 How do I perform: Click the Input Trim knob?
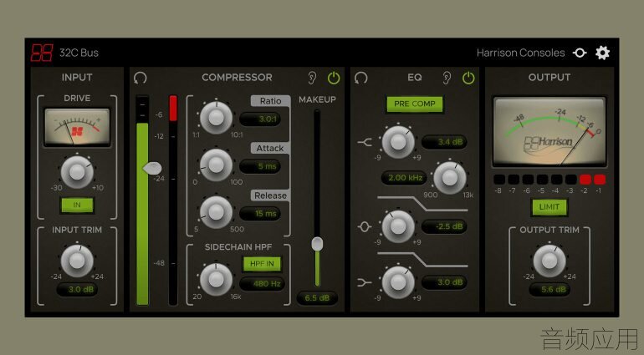[x=77, y=261]
